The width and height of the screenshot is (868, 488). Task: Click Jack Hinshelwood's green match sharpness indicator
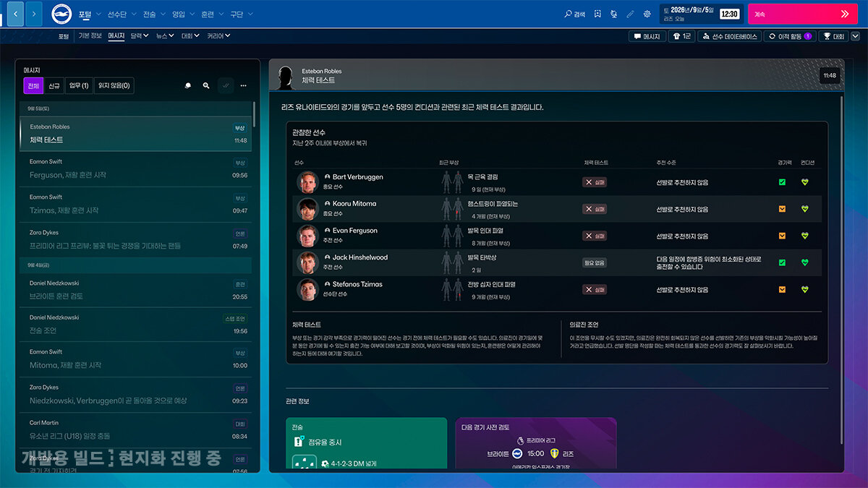[x=782, y=262]
